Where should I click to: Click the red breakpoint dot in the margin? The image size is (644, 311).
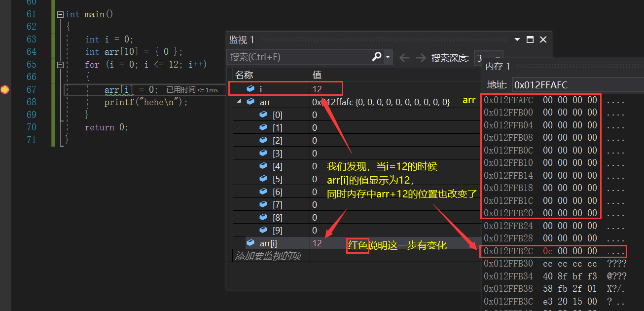coord(4,90)
